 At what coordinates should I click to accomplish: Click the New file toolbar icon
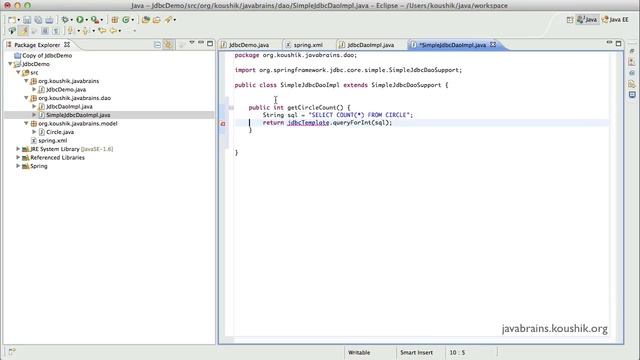[x=11, y=20]
